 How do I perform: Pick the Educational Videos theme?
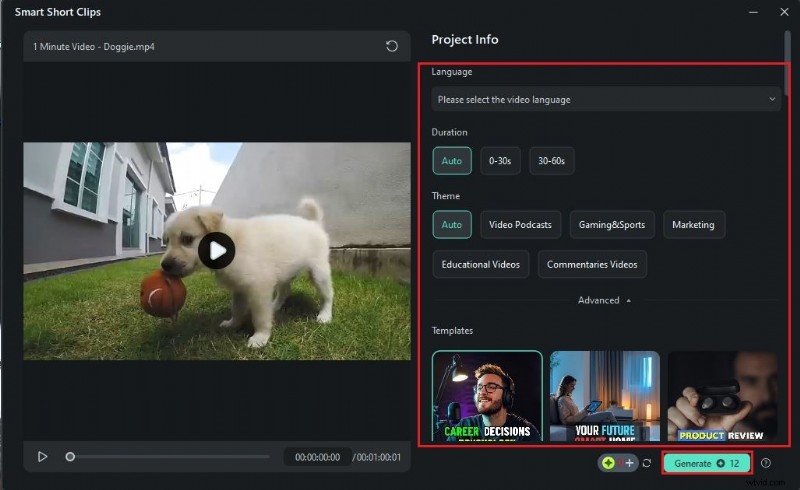[x=481, y=265]
